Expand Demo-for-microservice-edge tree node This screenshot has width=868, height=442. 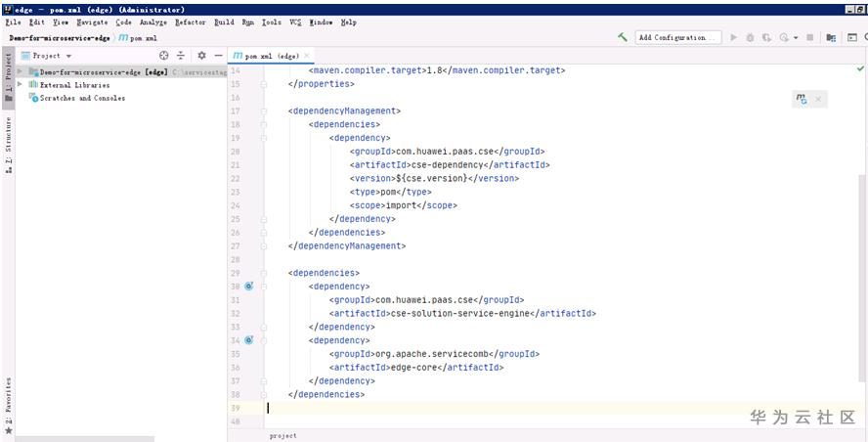[x=20, y=71]
